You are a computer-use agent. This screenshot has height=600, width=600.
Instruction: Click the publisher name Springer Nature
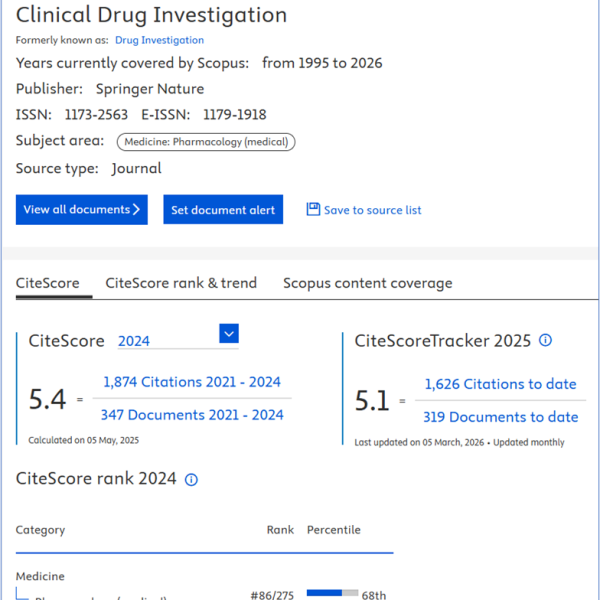150,89
